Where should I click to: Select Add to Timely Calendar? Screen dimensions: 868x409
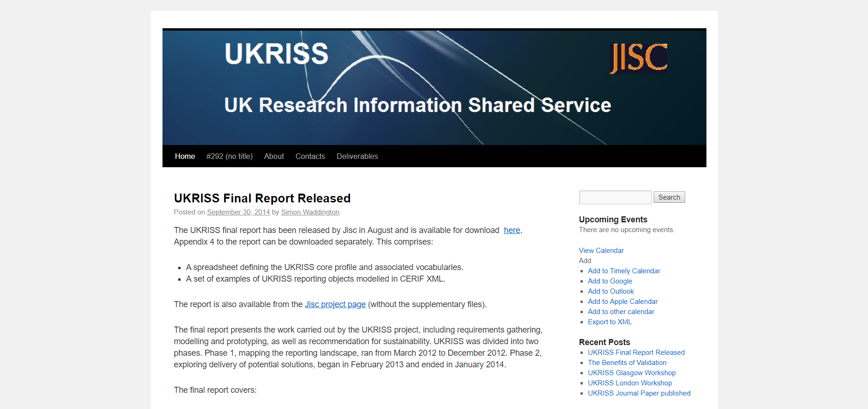pyautogui.click(x=624, y=271)
